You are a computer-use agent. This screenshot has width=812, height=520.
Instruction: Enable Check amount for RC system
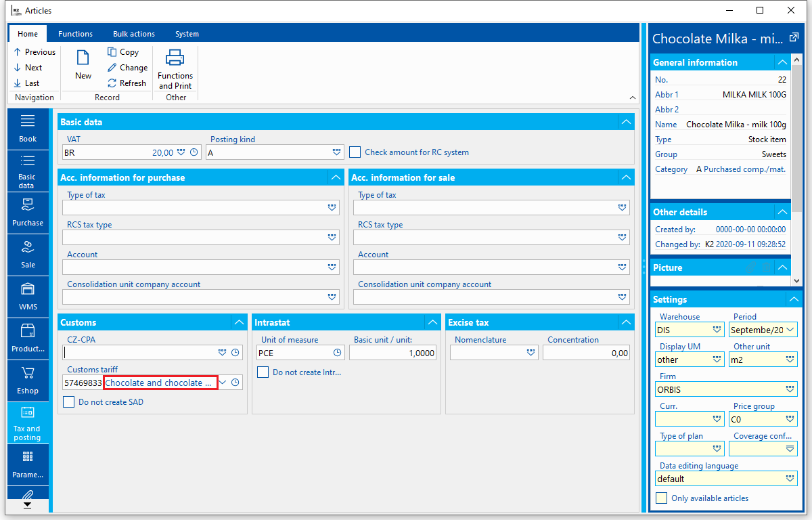click(x=355, y=152)
